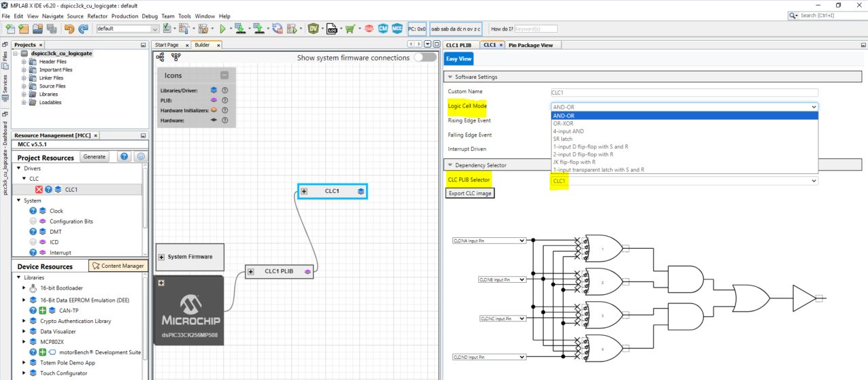Click the green shopping cart icon
The image size is (868, 380).
pos(350,29)
